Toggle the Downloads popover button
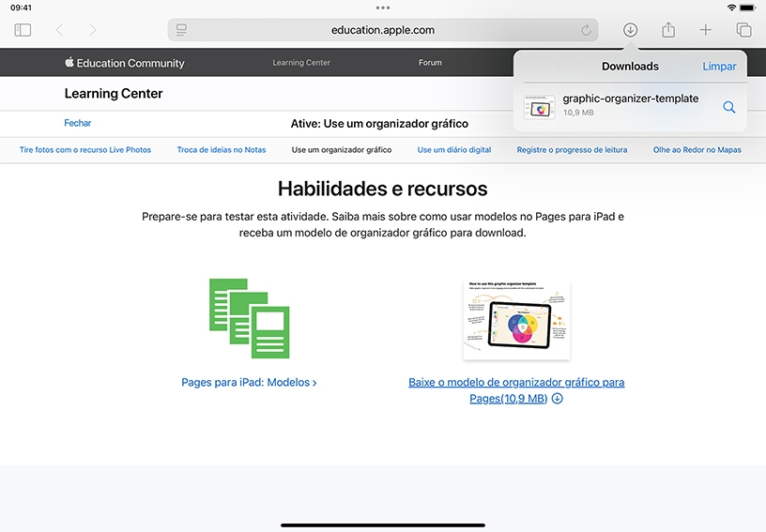 pyautogui.click(x=630, y=30)
